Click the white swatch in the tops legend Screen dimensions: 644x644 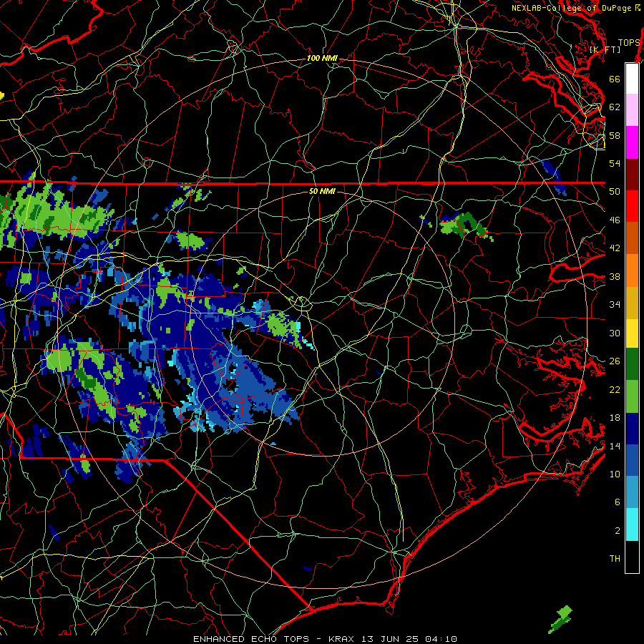point(632,79)
